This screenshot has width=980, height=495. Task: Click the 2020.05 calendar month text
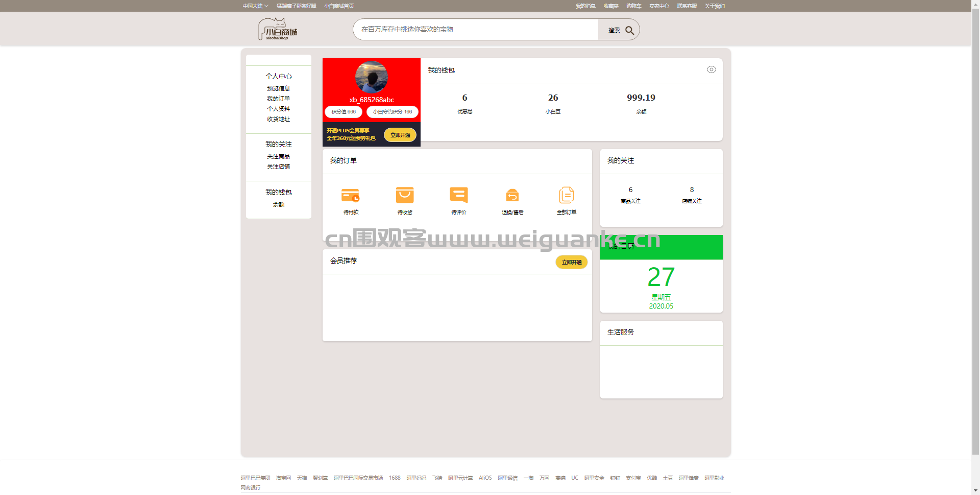(661, 306)
